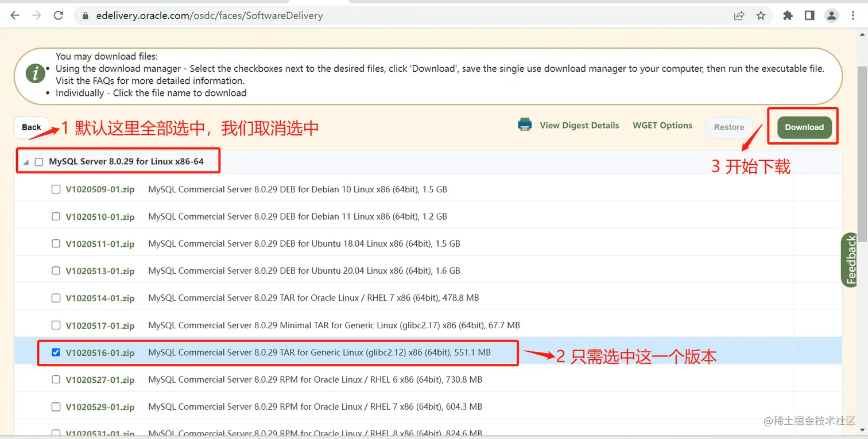Check the V1020513-01.zip checkbox
This screenshot has height=439, width=868.
(56, 270)
